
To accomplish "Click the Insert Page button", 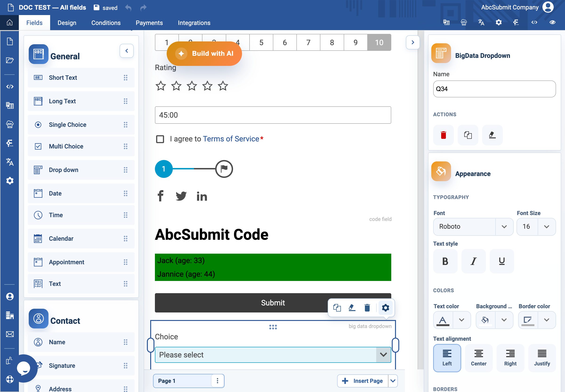I will pos(363,381).
